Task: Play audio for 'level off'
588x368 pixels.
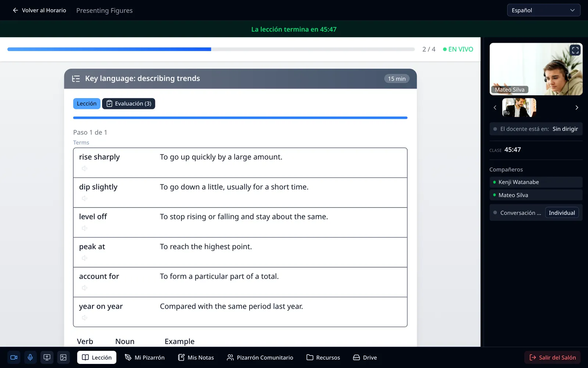Action: point(85,228)
